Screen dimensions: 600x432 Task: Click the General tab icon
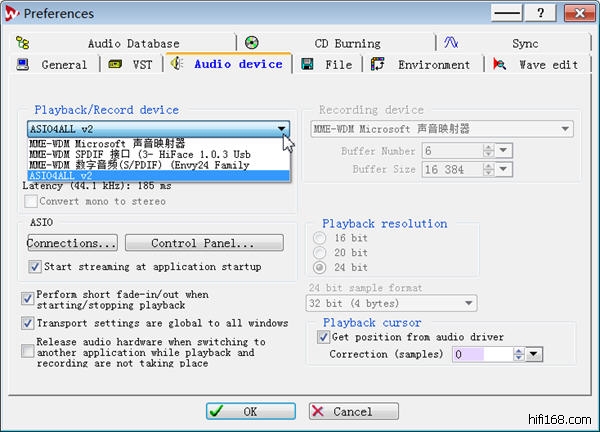pos(24,65)
